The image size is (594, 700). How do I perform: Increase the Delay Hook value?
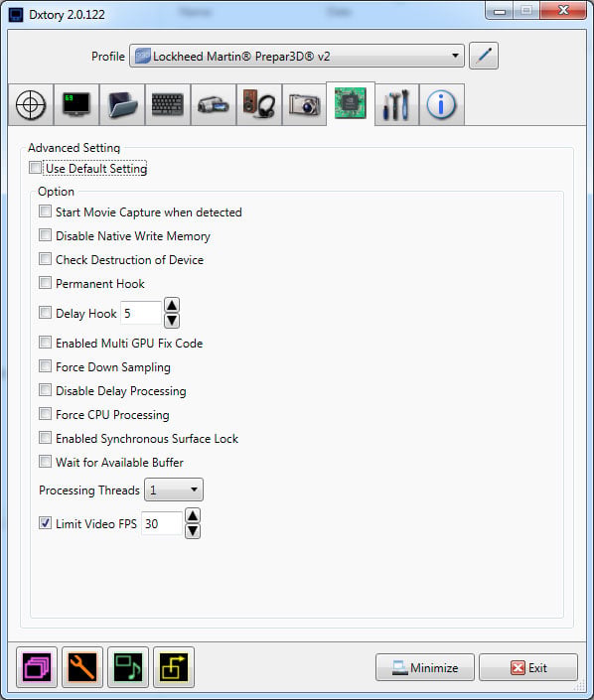click(x=172, y=305)
